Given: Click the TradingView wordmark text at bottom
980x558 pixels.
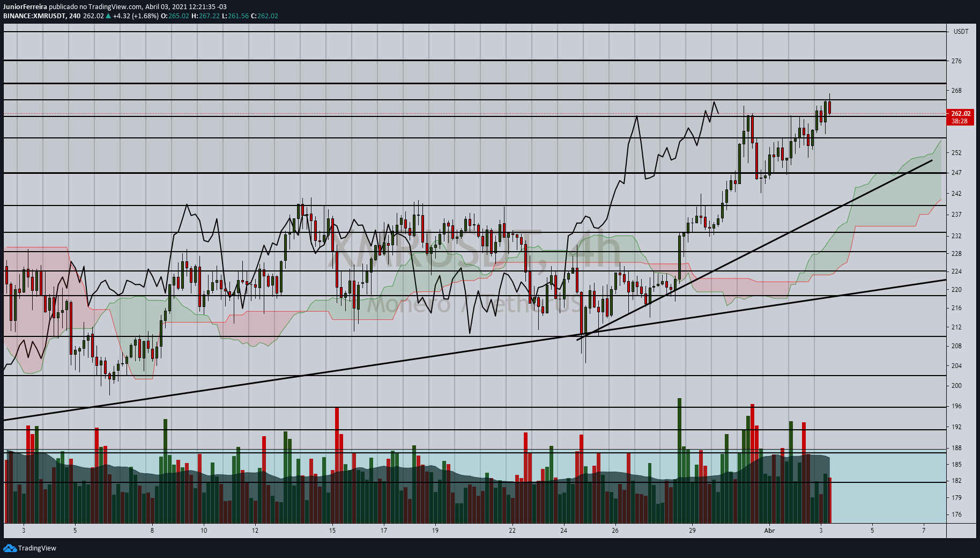Looking at the screenshot, I should click(37, 548).
